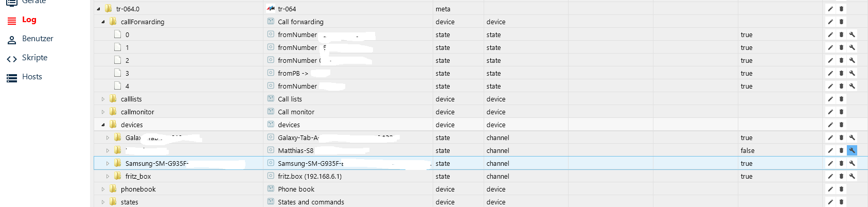The height and width of the screenshot is (207, 868).
Task: Delete the callmonitor device with trash icon
Action: (841, 112)
